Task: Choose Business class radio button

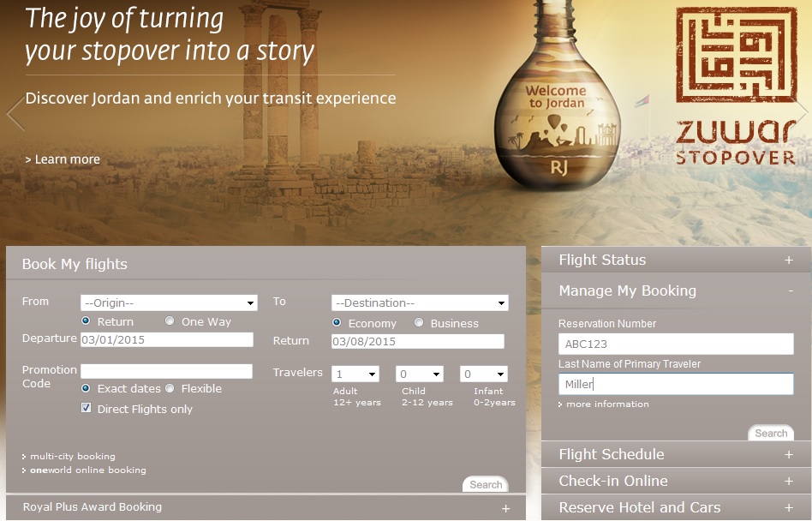Action: 419,323
